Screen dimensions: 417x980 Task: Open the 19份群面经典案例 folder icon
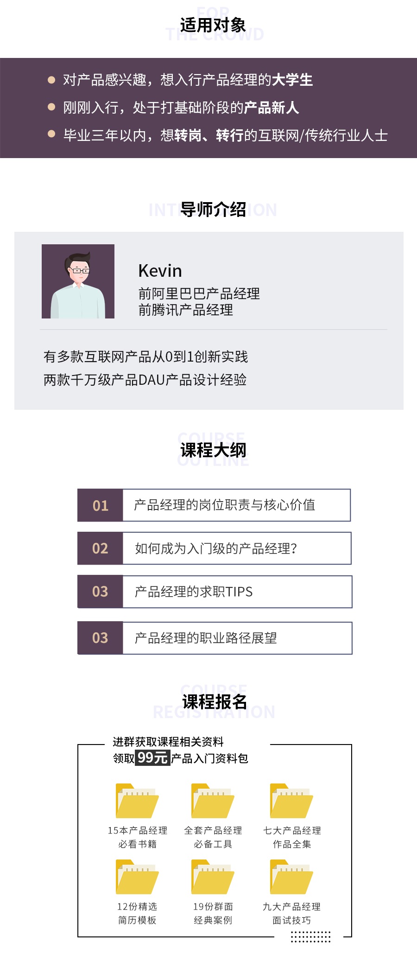coord(213,877)
